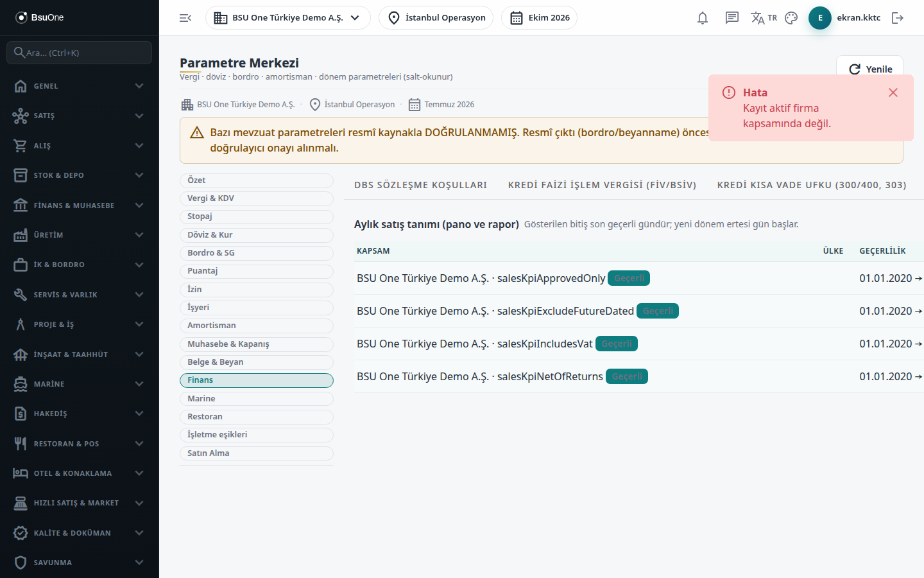Click the search field Ara...
The width and height of the screenshot is (924, 578).
coord(80,53)
